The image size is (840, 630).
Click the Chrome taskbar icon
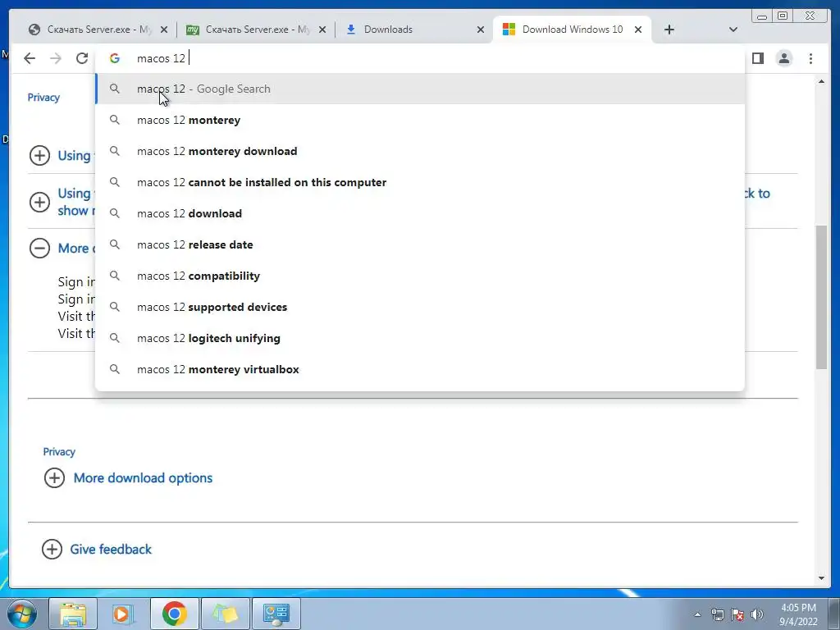[174, 614]
